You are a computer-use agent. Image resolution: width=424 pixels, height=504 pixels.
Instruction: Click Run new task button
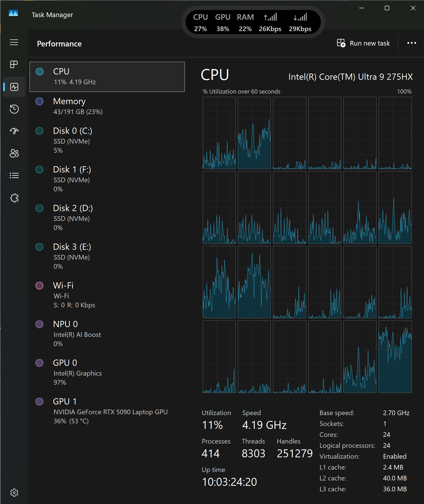(363, 43)
